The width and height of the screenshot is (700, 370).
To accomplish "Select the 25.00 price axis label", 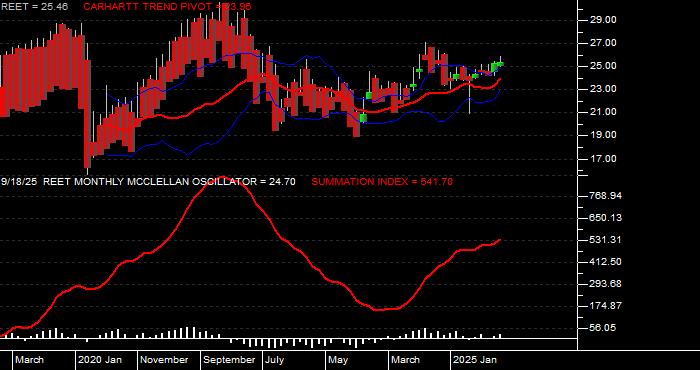I will [603, 66].
